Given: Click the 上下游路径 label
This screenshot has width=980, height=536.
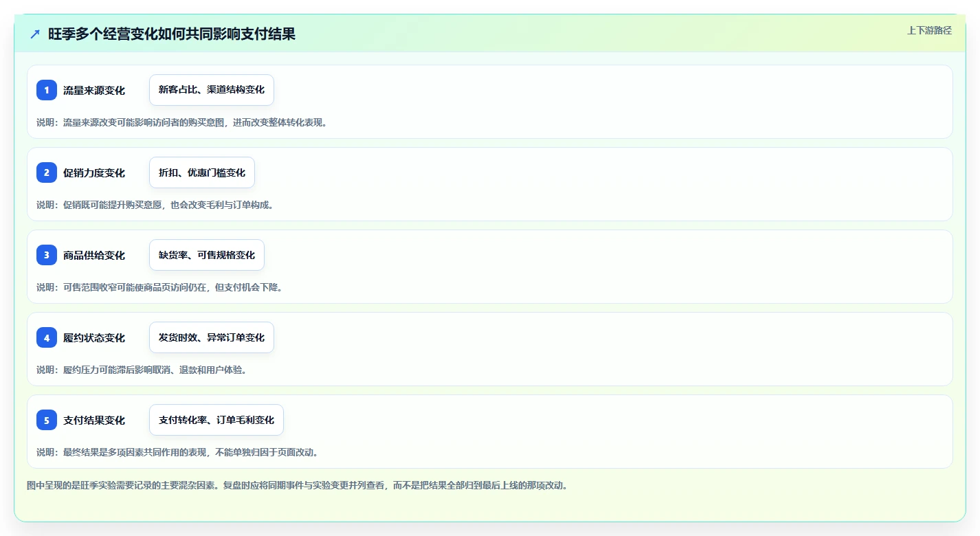Looking at the screenshot, I should pyautogui.click(x=929, y=30).
